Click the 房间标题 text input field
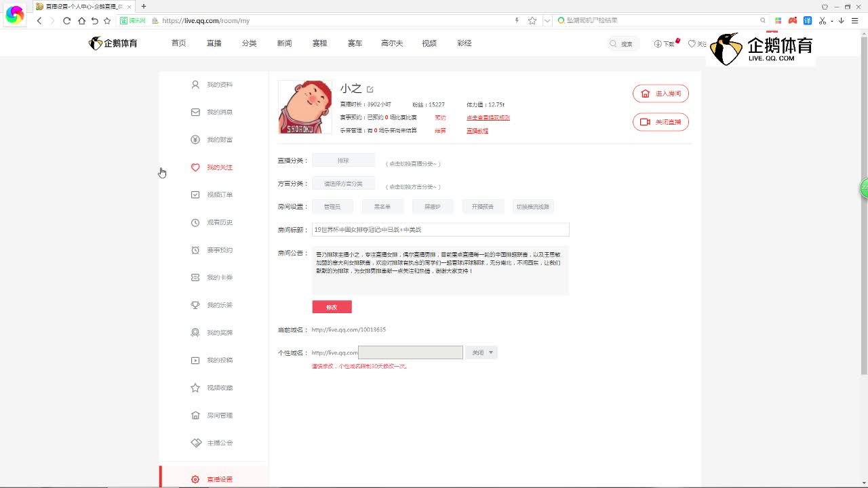 click(x=440, y=230)
